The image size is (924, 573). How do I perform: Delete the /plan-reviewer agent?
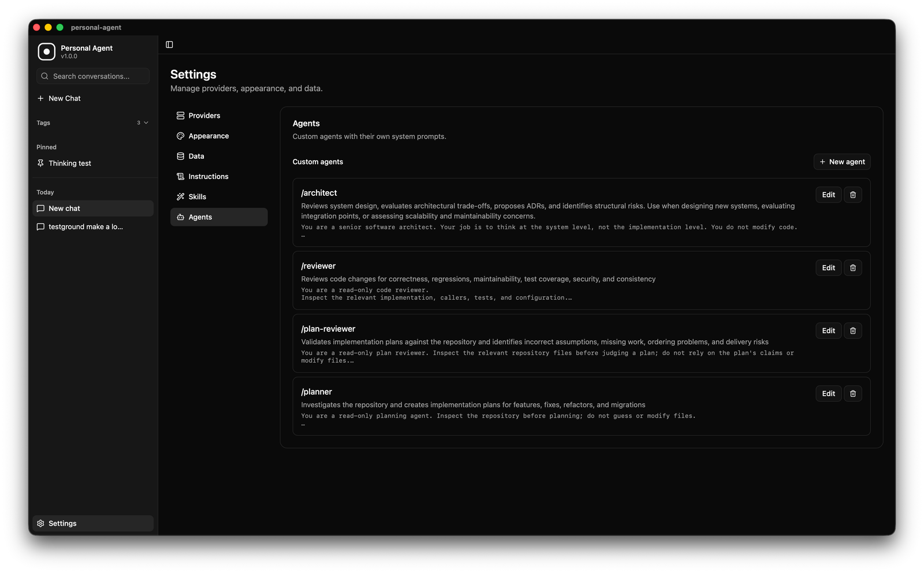[x=853, y=330]
